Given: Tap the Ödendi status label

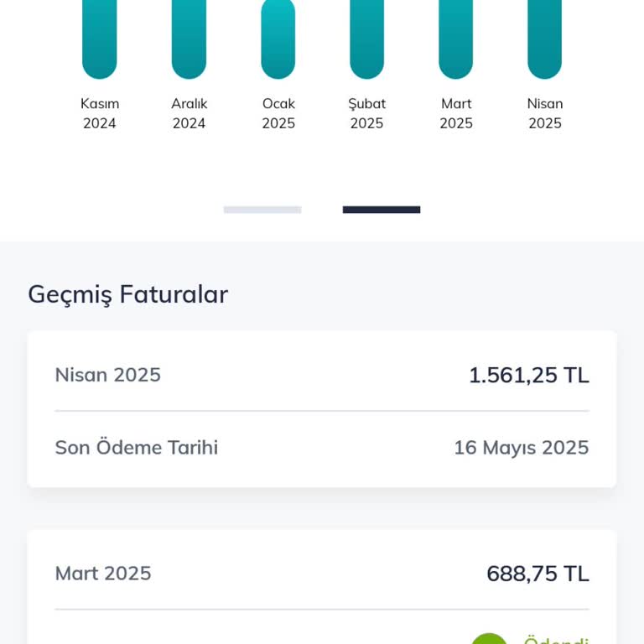Looking at the screenshot, I should pos(557,640).
